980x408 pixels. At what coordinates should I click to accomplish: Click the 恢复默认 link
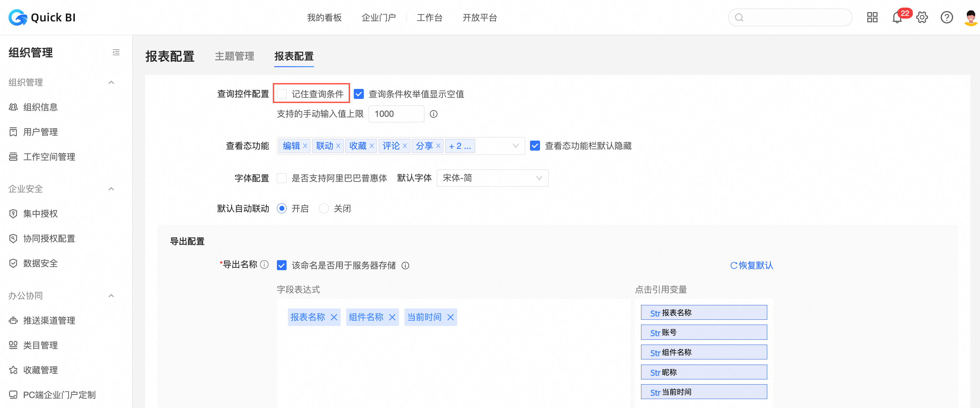pyautogui.click(x=751, y=265)
